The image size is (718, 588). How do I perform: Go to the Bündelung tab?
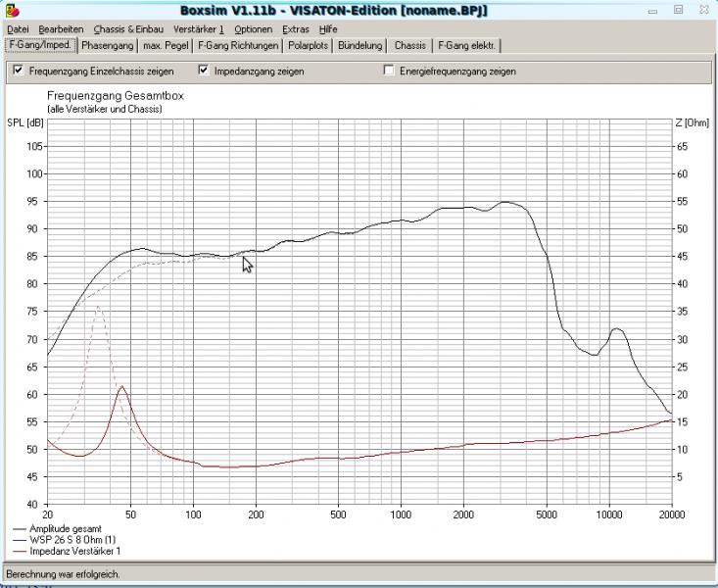coord(359,45)
